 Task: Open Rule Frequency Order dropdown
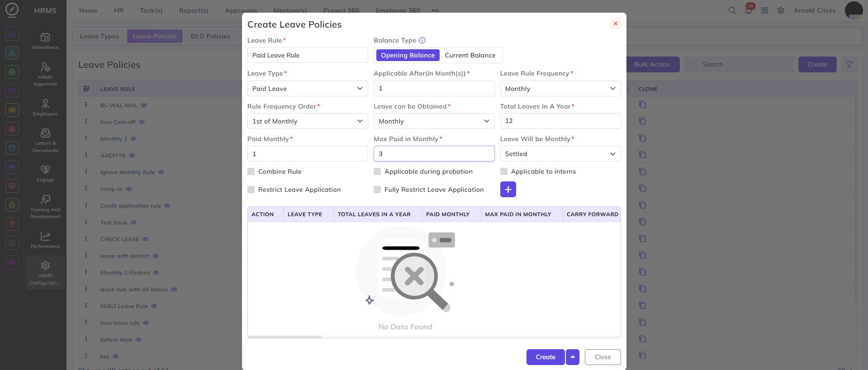[308, 121]
